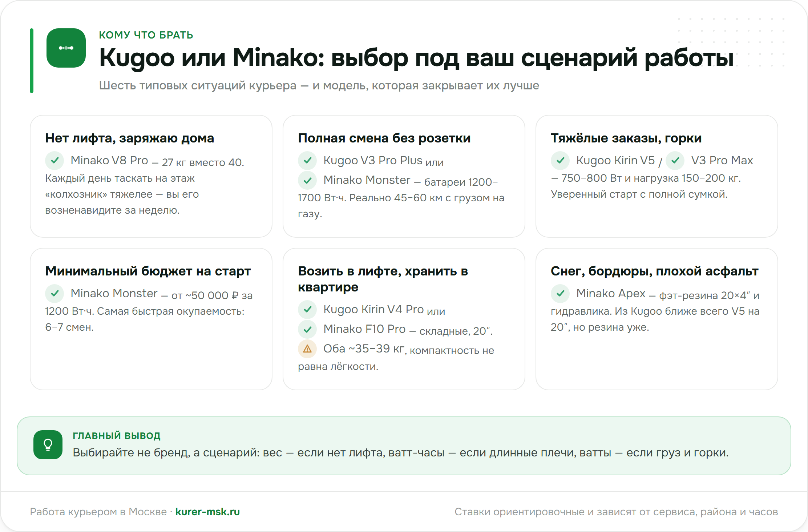Click the checkmark next to Minako V8 Pro
Image resolution: width=808 pixels, height=532 pixels.
click(54, 160)
